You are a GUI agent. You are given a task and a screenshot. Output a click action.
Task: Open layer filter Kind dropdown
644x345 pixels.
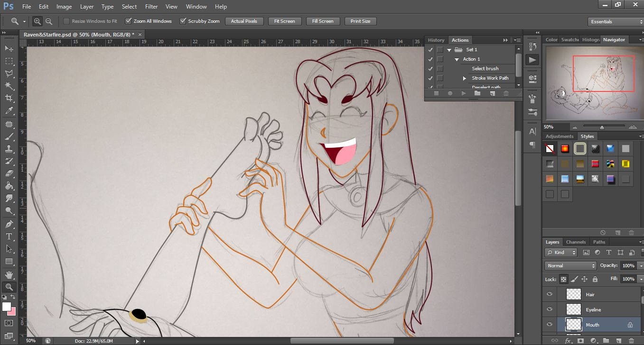pyautogui.click(x=560, y=253)
